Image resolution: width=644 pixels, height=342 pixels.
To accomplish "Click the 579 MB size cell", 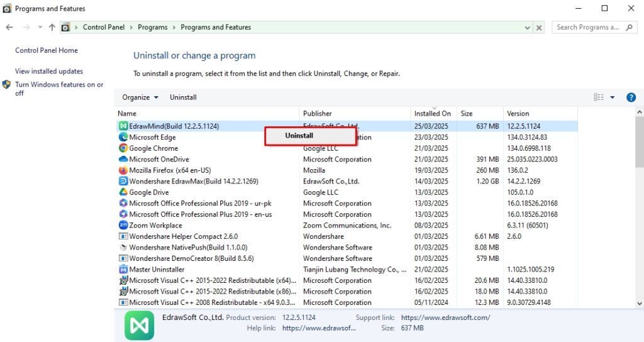I will click(x=487, y=258).
